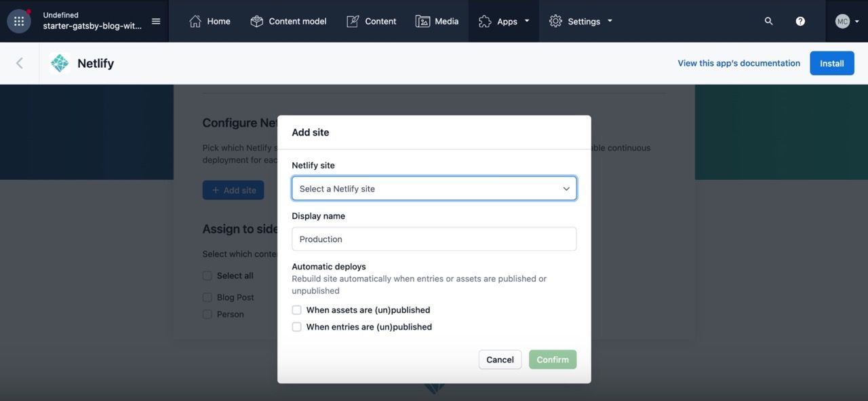The width and height of the screenshot is (868, 401).
Task: Click the Automatic deploys heading
Action: click(329, 267)
